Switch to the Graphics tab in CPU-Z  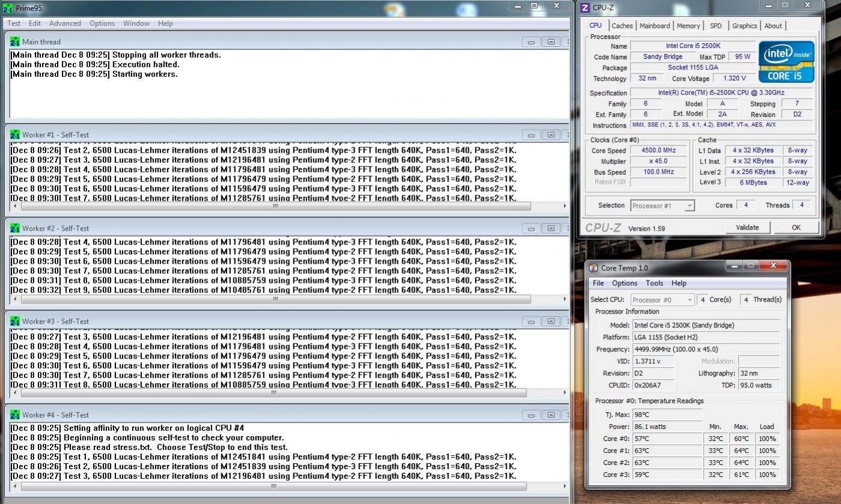[744, 26]
